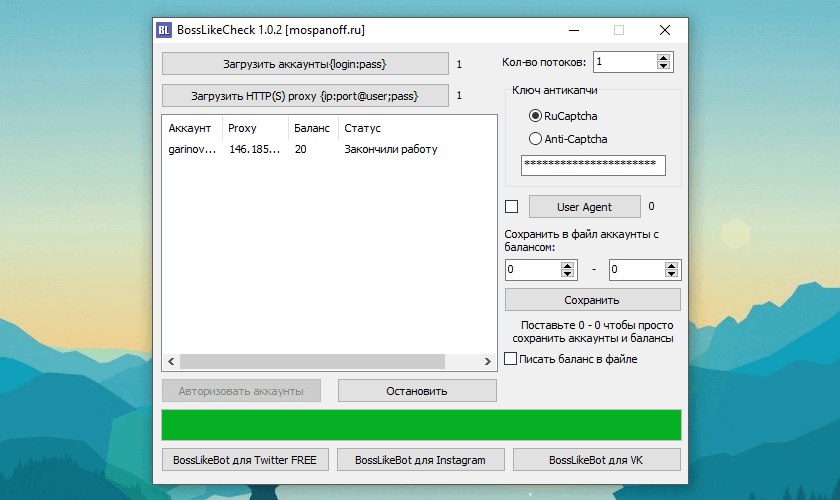Open BossLikeBot для VK

pos(596,460)
